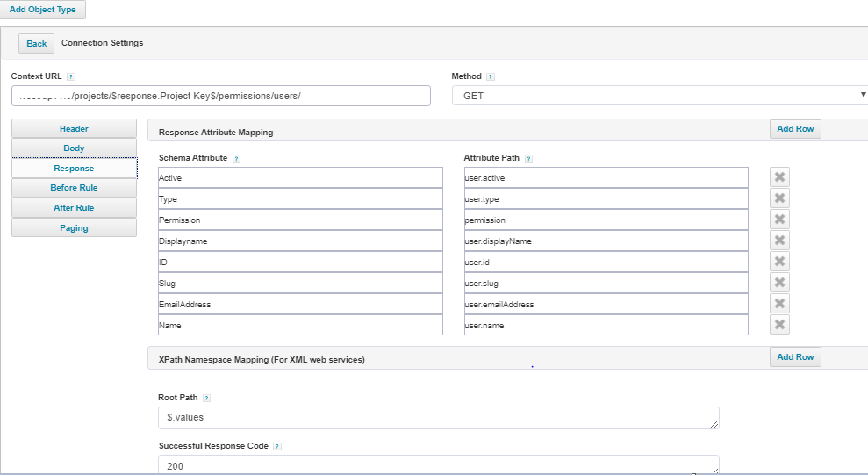Click help icon next to Context URL
Screen dimensions: 868x475
71,77
